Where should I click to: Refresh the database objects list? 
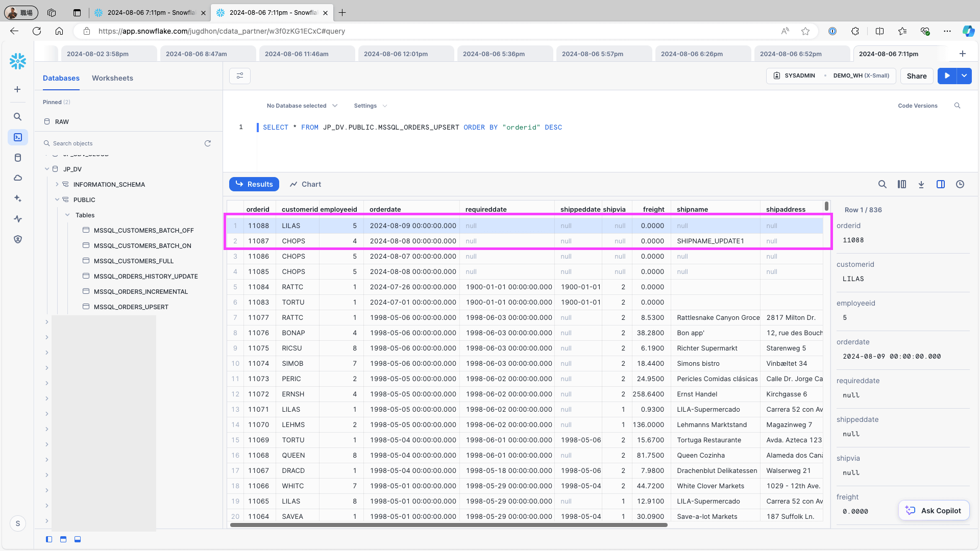click(208, 143)
